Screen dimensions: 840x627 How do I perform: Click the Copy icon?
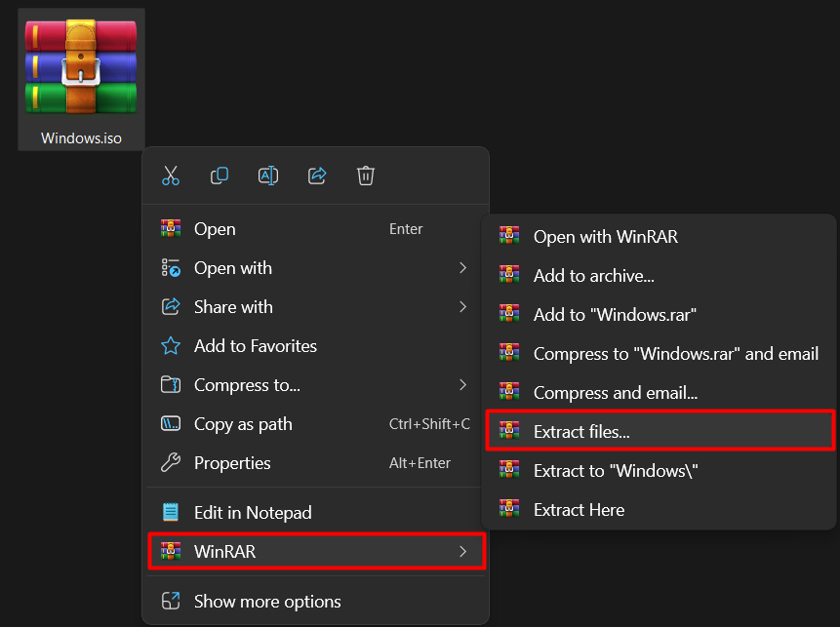click(220, 176)
